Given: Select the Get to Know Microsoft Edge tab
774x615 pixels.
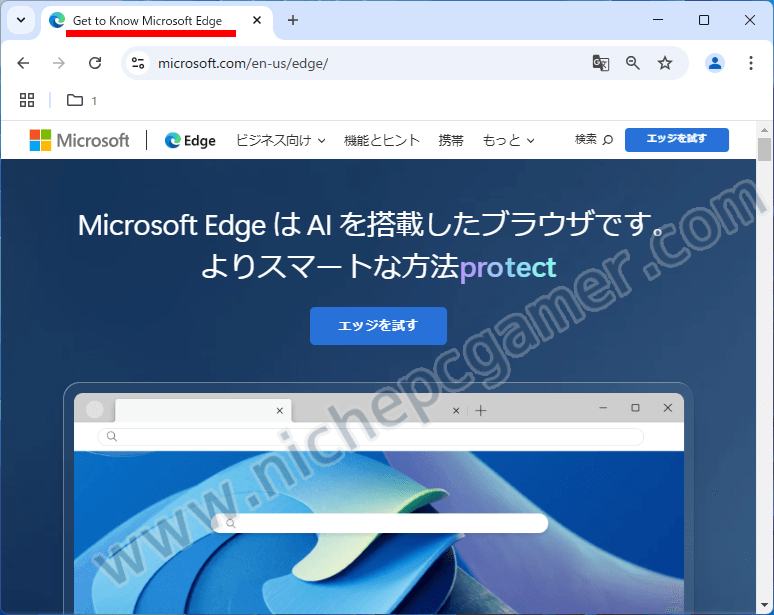Looking at the screenshot, I should pyautogui.click(x=157, y=21).
